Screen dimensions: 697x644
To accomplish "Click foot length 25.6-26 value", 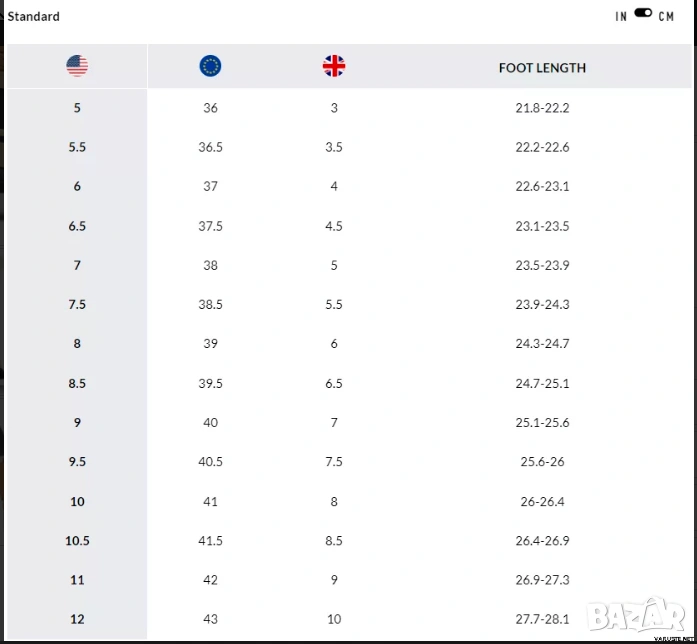I will [x=542, y=462].
